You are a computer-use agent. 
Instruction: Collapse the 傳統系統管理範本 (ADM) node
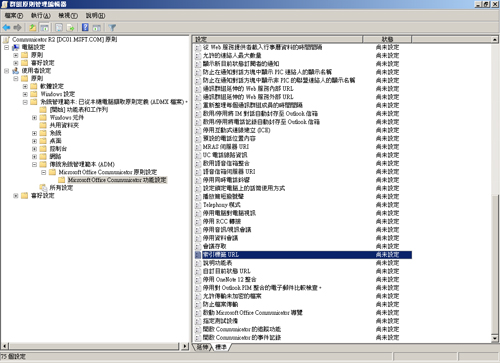click(34, 164)
